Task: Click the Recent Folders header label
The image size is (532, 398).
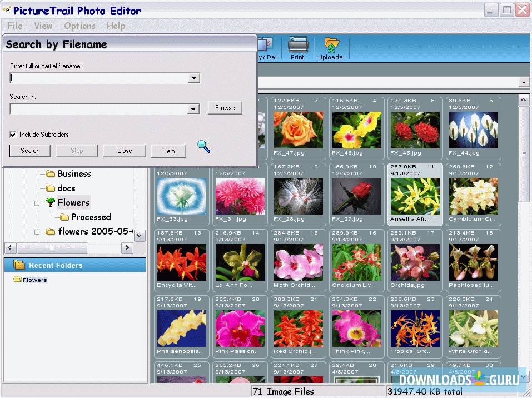Action: 56,265
